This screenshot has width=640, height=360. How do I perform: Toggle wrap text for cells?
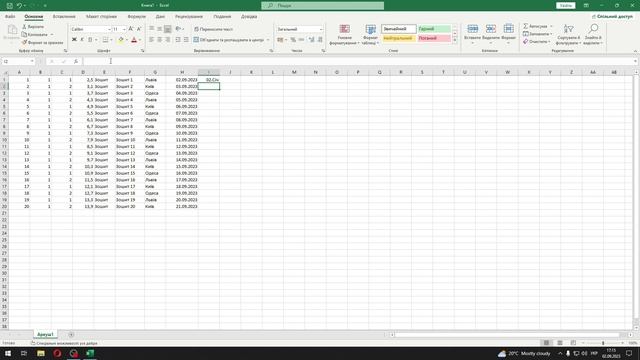(x=213, y=29)
